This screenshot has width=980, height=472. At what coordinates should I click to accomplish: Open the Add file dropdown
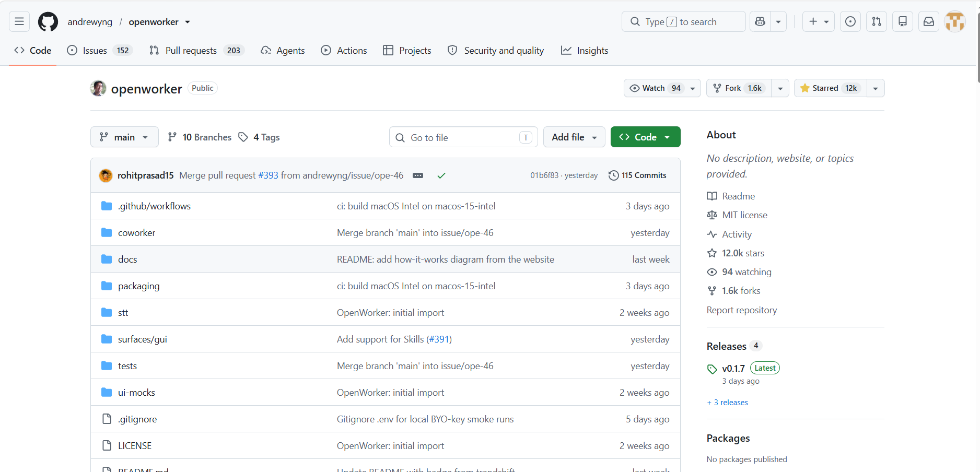pyautogui.click(x=574, y=137)
